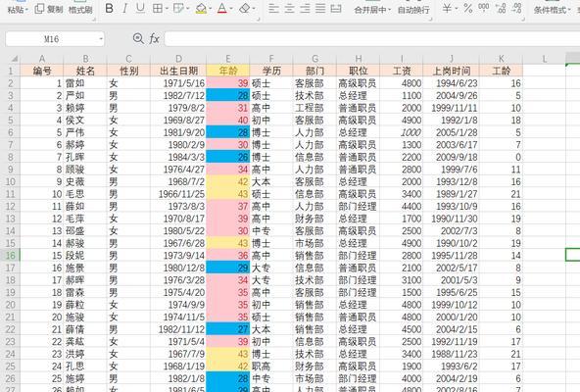Increase decimal places
The image size is (580, 392).
501,8
